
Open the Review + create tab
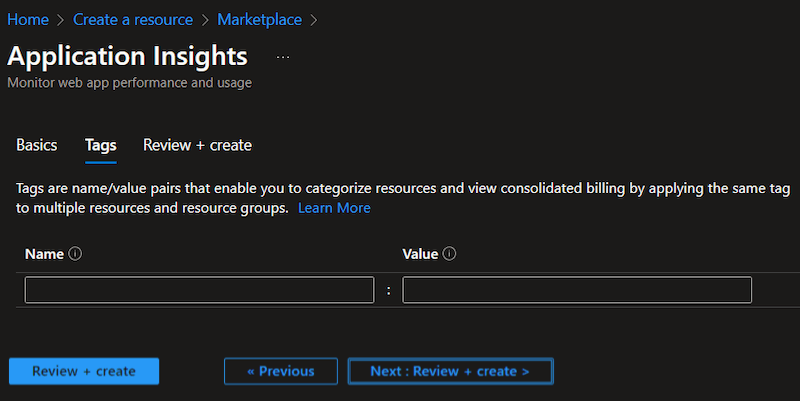(197, 145)
